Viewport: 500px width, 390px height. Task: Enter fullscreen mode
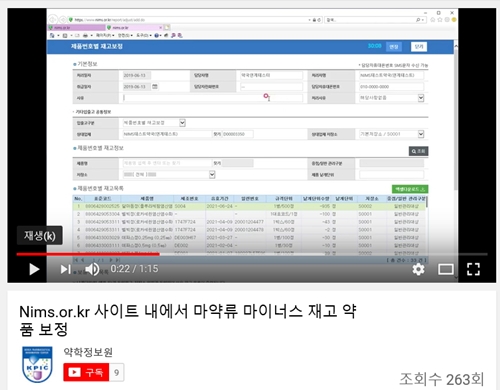[473, 269]
